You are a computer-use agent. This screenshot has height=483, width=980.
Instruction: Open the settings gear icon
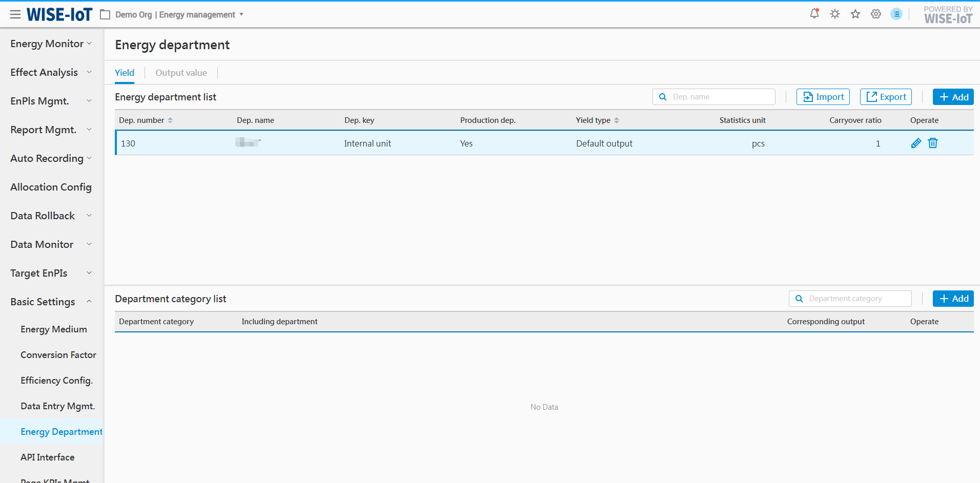coord(876,14)
